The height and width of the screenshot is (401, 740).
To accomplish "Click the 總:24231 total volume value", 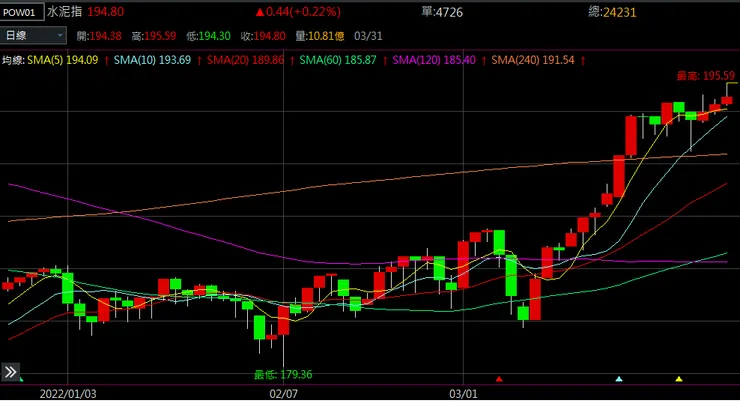I will (612, 12).
